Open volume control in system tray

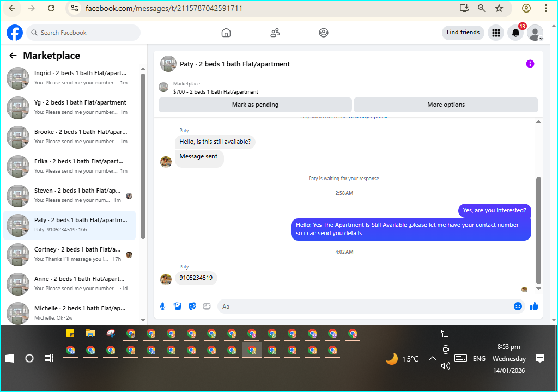point(446,366)
